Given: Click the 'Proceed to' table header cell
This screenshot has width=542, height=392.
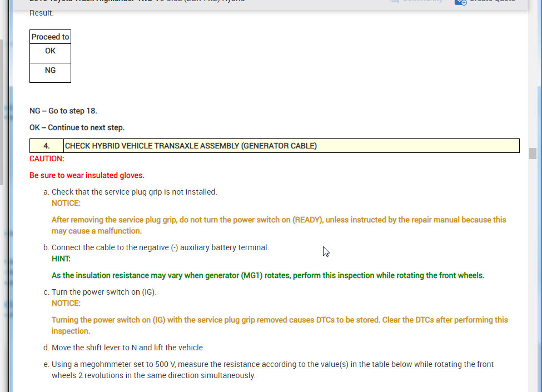Looking at the screenshot, I should 50,37.
